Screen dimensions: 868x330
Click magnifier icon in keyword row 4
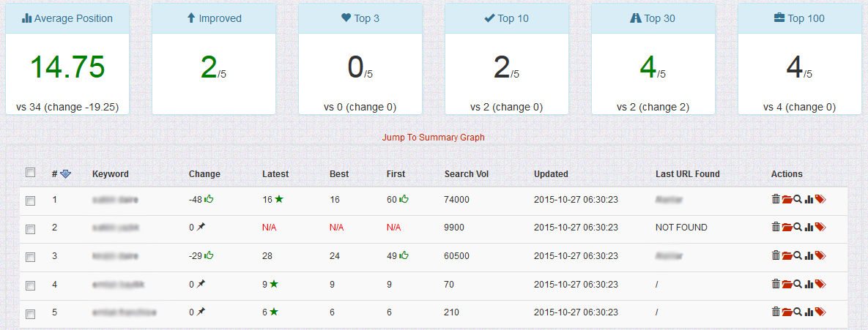click(797, 284)
